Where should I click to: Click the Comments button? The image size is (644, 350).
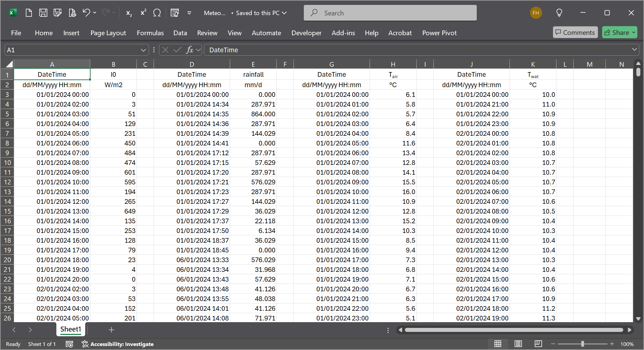pos(575,33)
